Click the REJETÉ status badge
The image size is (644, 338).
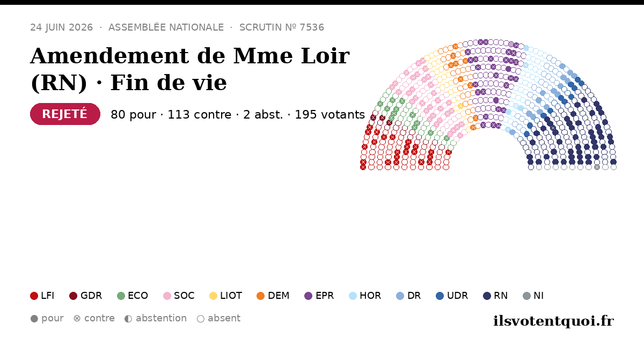(x=65, y=114)
